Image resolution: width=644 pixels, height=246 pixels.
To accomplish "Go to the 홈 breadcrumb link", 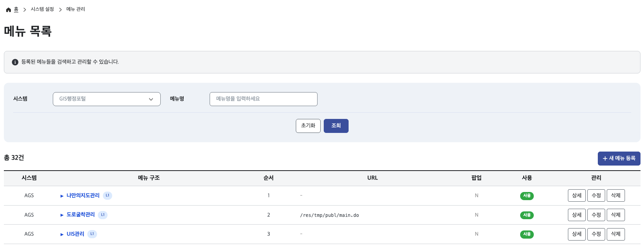I will pyautogui.click(x=16, y=9).
